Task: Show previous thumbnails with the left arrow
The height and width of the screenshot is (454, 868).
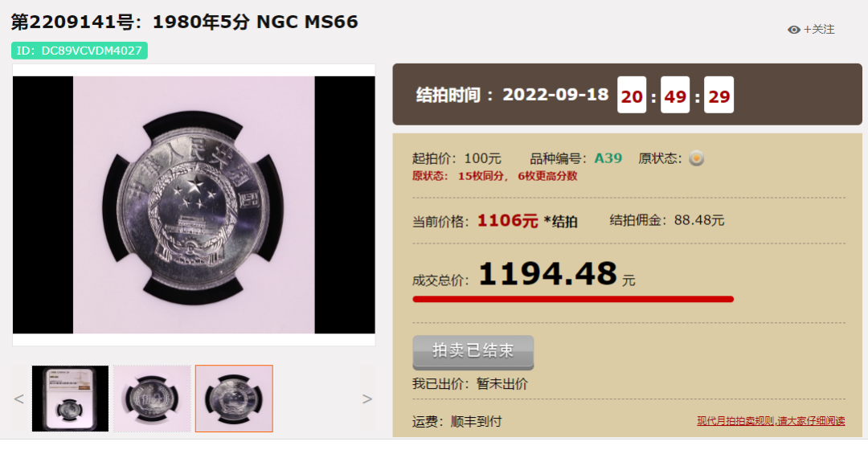Action: coord(18,399)
